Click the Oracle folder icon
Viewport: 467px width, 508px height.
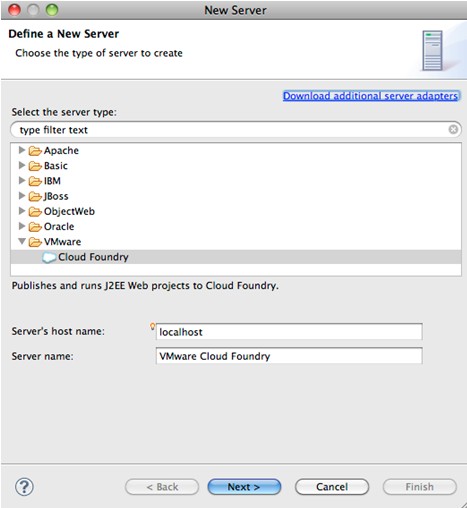pyautogui.click(x=35, y=227)
